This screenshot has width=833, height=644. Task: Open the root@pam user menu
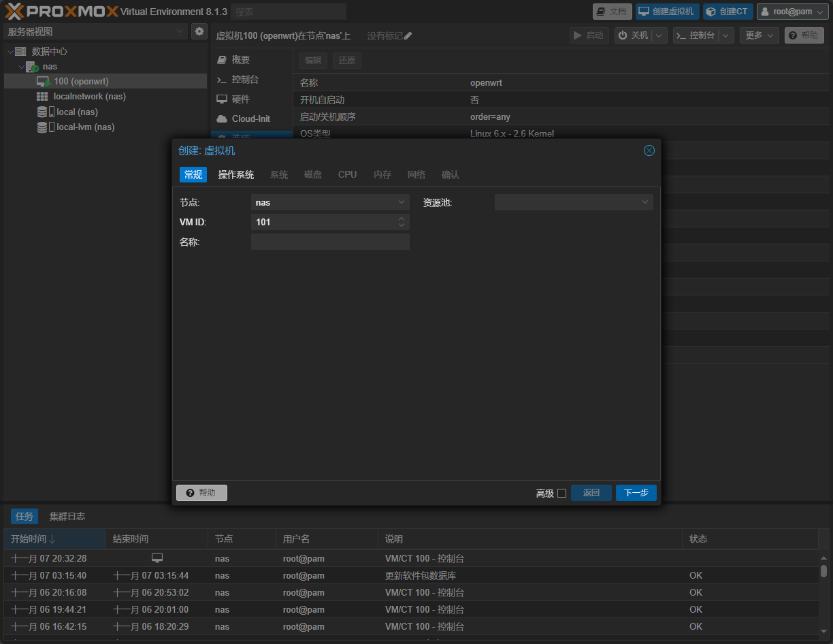(792, 12)
